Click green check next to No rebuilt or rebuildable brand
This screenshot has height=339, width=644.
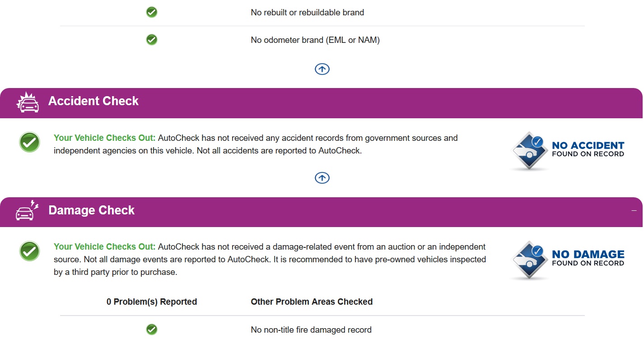pos(152,12)
